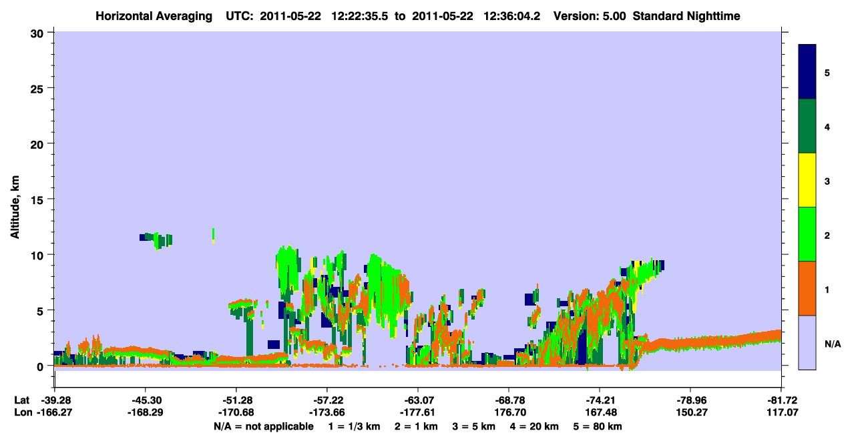Click the latitude value -51.28
This screenshot has width=868, height=445.
(236, 400)
